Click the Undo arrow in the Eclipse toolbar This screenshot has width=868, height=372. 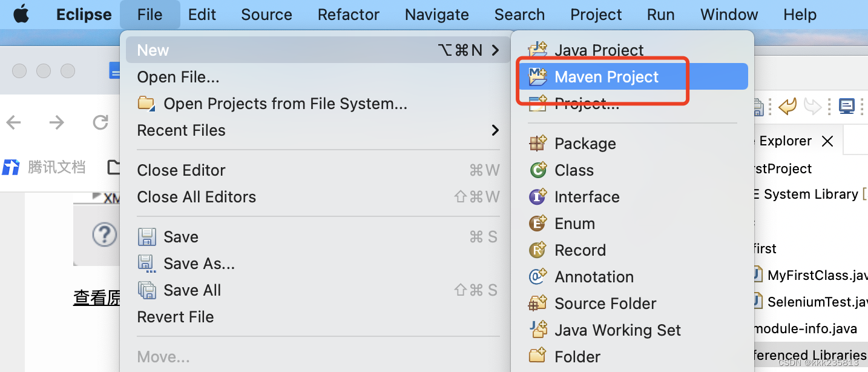(787, 106)
